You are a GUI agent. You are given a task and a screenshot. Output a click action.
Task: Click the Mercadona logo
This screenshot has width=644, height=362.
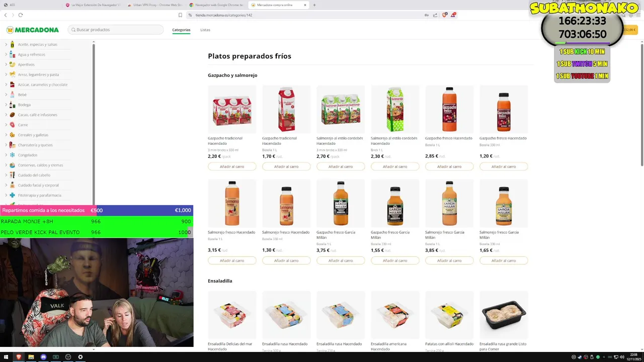tap(33, 30)
